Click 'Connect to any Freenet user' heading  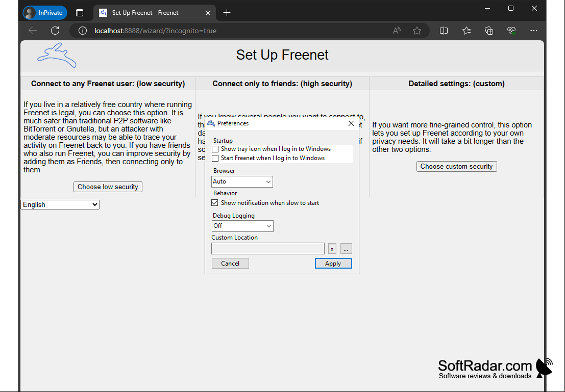tap(108, 84)
